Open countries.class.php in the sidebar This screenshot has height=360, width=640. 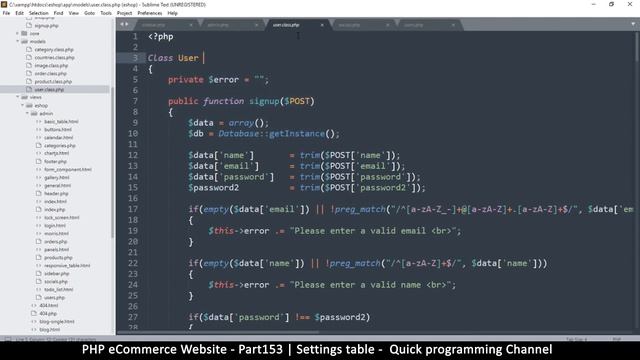click(x=54, y=58)
